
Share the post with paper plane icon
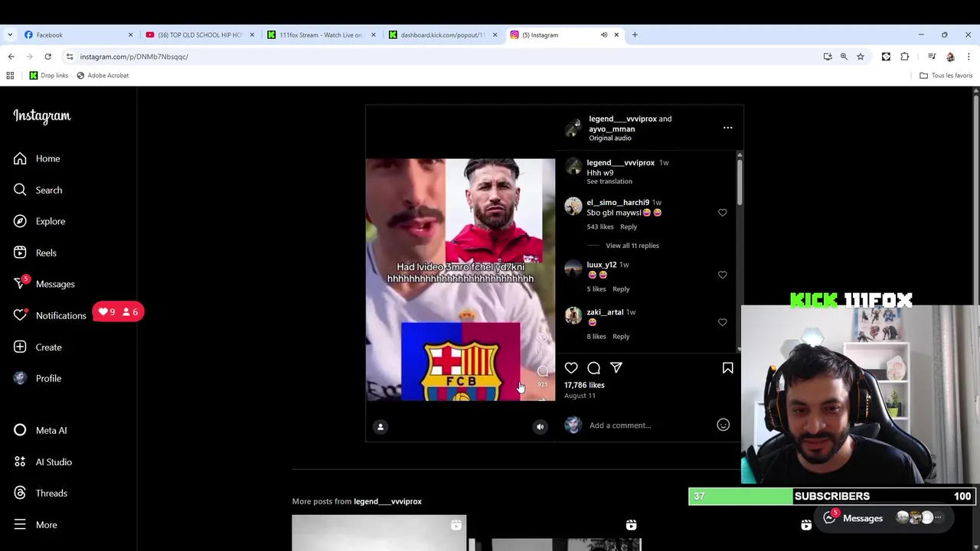[616, 368]
